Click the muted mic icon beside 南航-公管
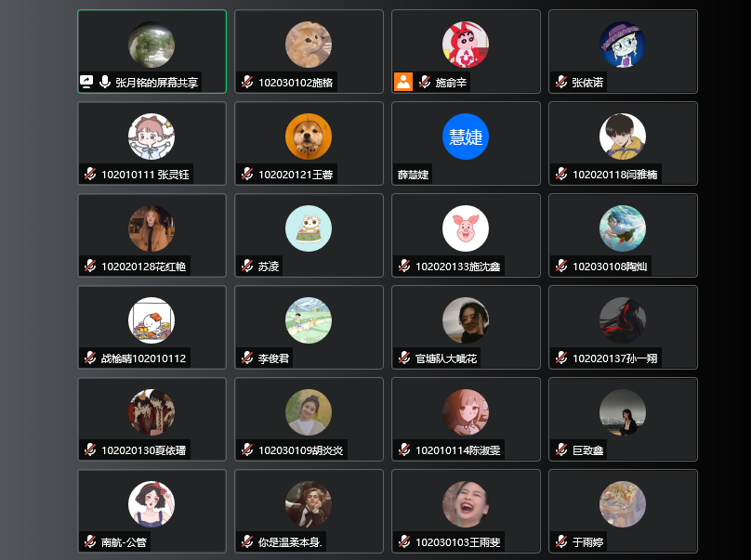Image resolution: width=751 pixels, height=560 pixels. pyautogui.click(x=90, y=541)
